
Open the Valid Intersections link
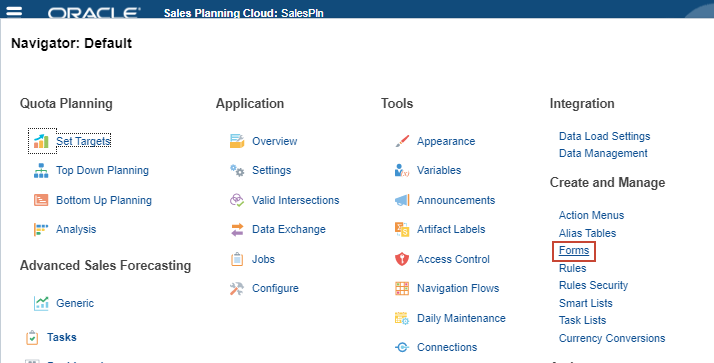[x=296, y=200]
